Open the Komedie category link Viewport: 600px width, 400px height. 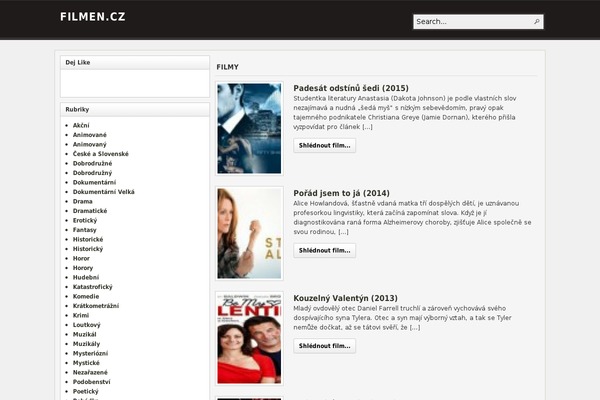click(86, 296)
